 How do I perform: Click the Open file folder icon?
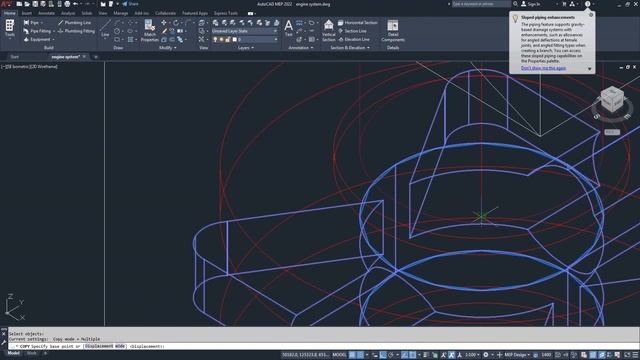[27, 4]
